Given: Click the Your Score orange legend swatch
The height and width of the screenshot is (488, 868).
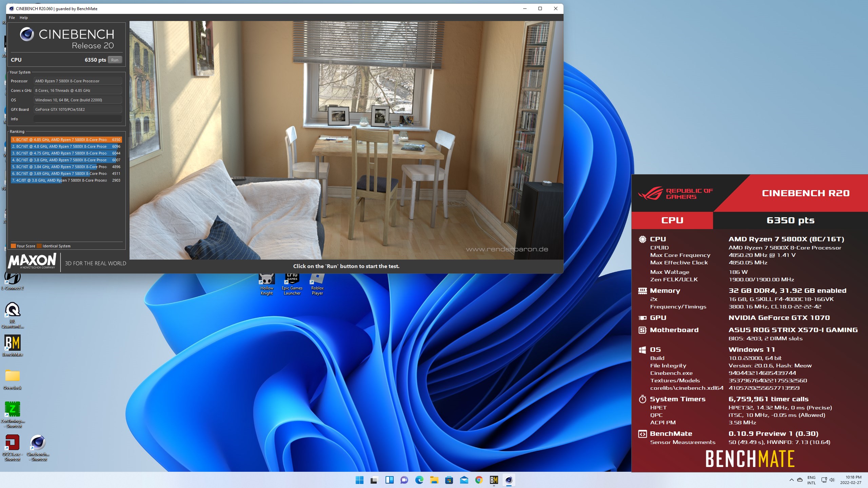Looking at the screenshot, I should (x=13, y=246).
